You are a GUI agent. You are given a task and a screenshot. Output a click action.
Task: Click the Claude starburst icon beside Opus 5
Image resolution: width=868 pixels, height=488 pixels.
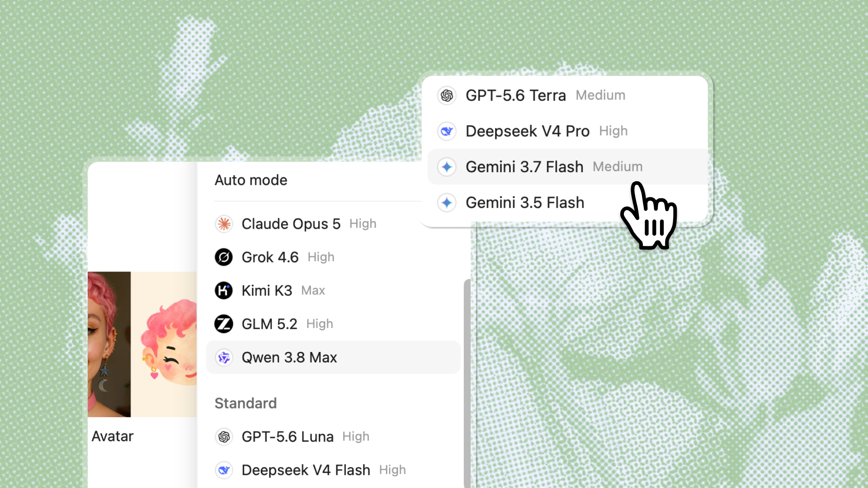click(224, 224)
